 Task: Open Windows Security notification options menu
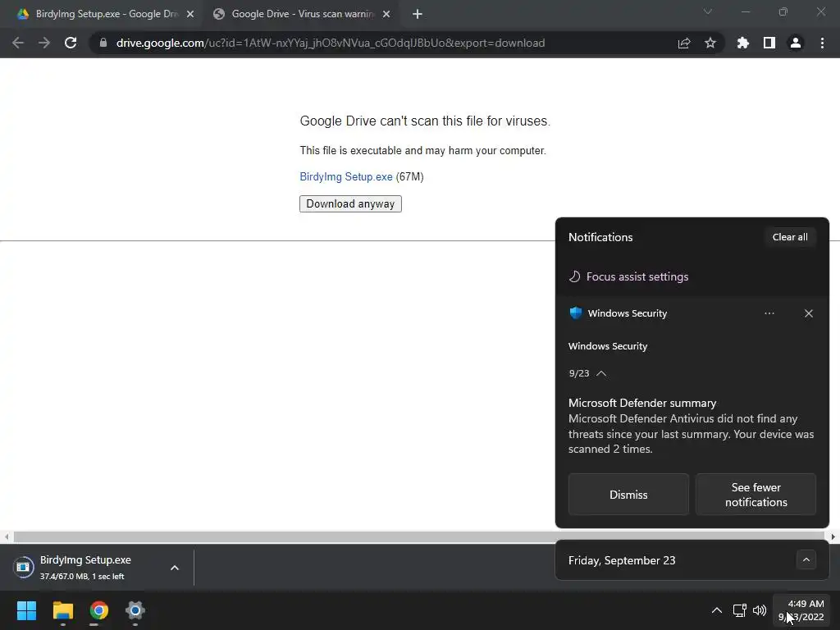[x=769, y=313]
